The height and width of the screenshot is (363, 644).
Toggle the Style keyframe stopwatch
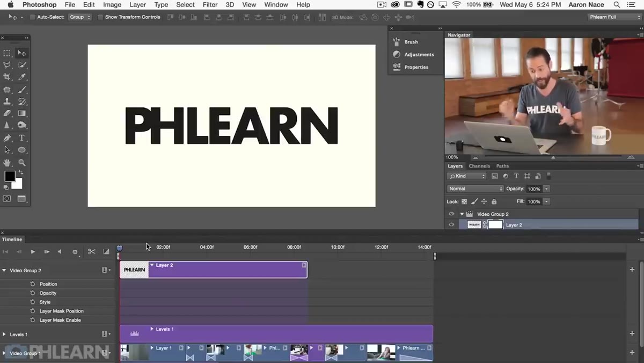click(33, 302)
